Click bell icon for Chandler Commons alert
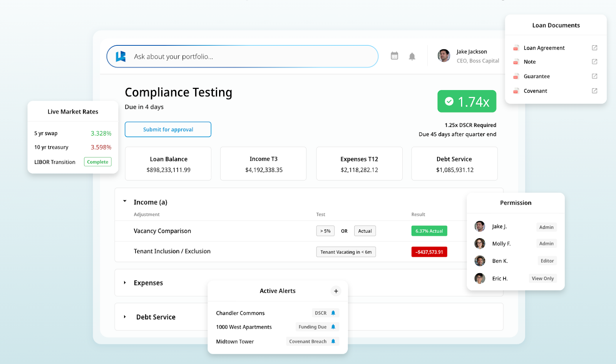The image size is (616, 364). pos(333,313)
